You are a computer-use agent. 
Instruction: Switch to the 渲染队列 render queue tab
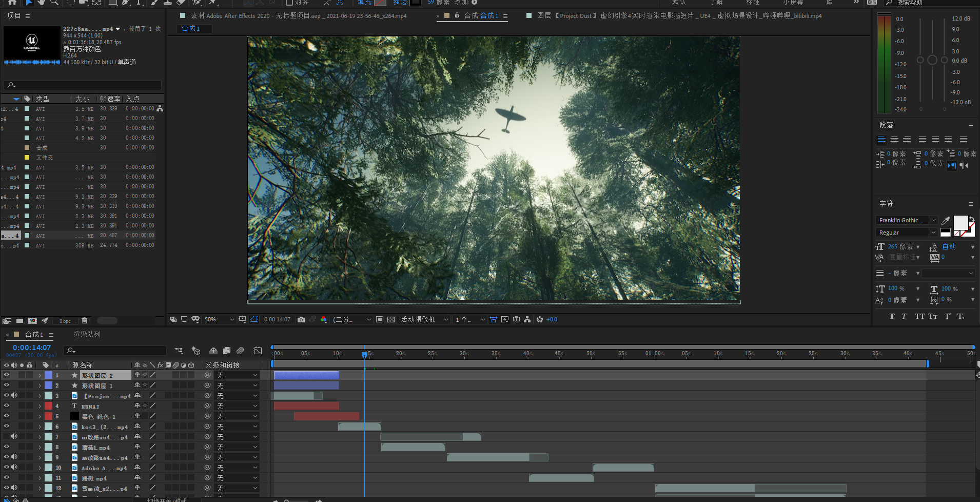pyautogui.click(x=87, y=334)
